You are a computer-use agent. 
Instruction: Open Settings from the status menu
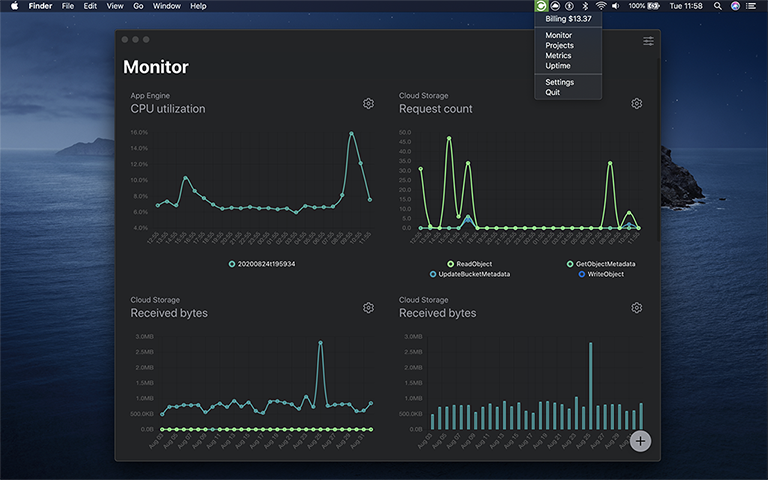tap(559, 82)
